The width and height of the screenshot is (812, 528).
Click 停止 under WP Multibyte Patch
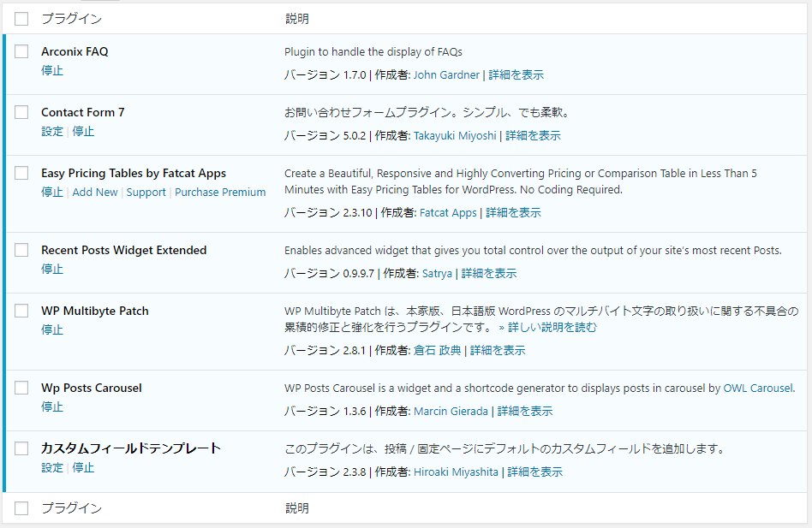52,329
